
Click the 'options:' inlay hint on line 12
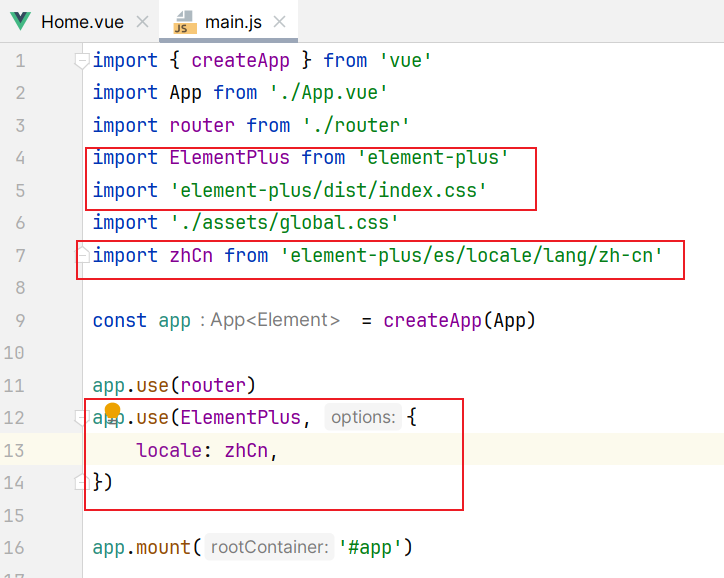click(363, 417)
